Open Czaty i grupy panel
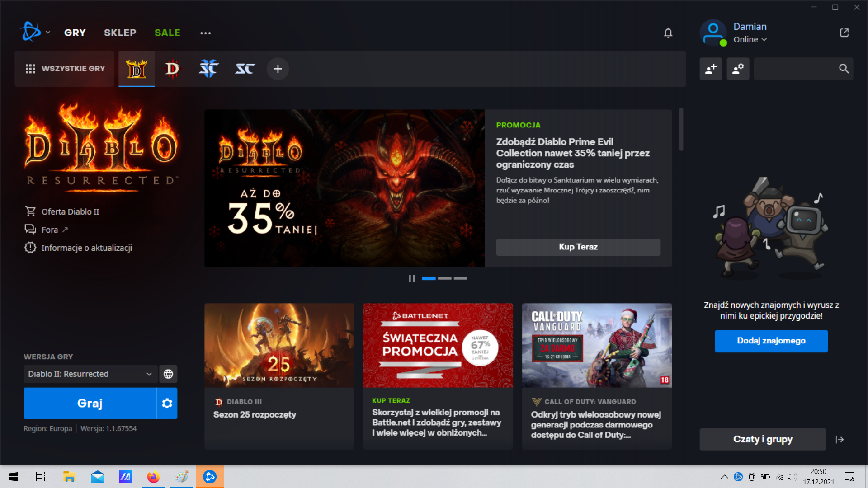The width and height of the screenshot is (868, 488). tap(763, 439)
